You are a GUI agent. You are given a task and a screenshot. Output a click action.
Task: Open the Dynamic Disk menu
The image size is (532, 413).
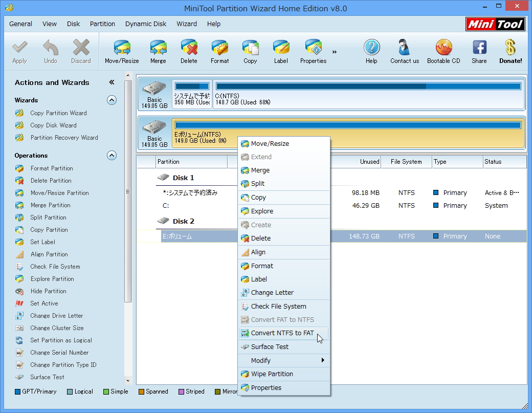[x=146, y=24]
